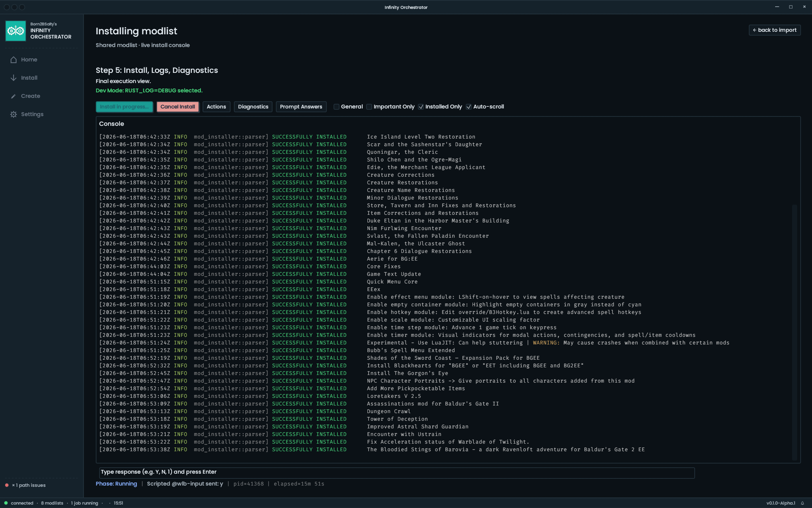The image size is (812, 508).
Task: Click the red path issues indicator dot
Action: 7,485
